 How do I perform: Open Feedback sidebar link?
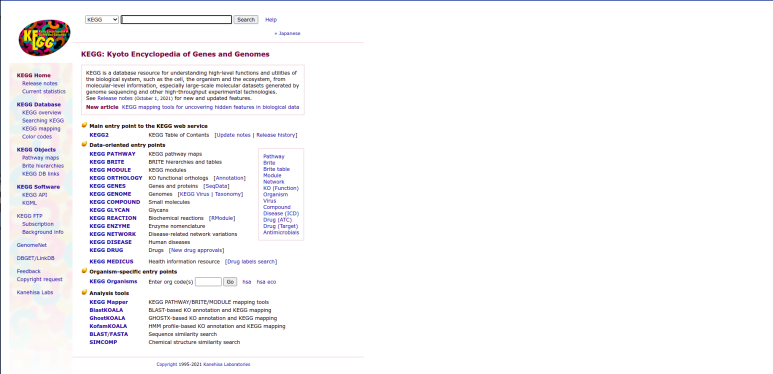click(29, 271)
